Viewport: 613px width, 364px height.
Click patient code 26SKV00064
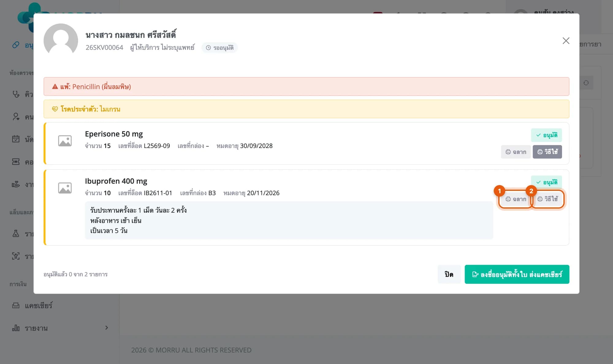click(104, 47)
